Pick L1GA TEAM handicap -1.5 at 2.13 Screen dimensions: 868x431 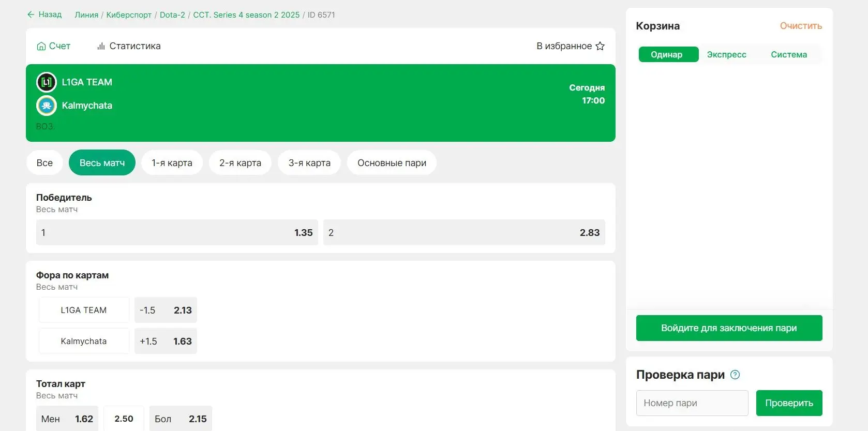tap(166, 310)
